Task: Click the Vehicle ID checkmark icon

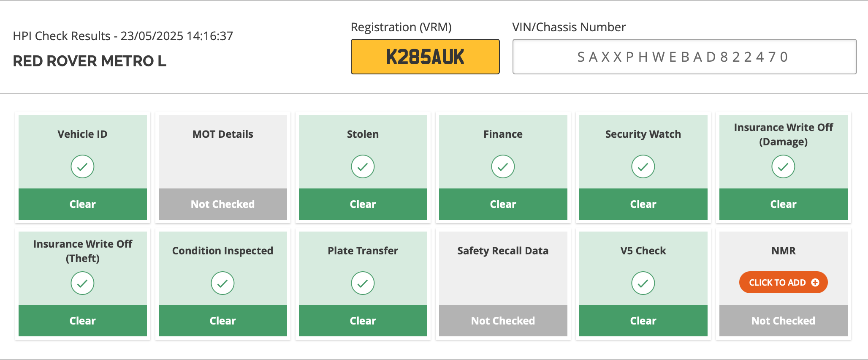Action: [x=82, y=166]
